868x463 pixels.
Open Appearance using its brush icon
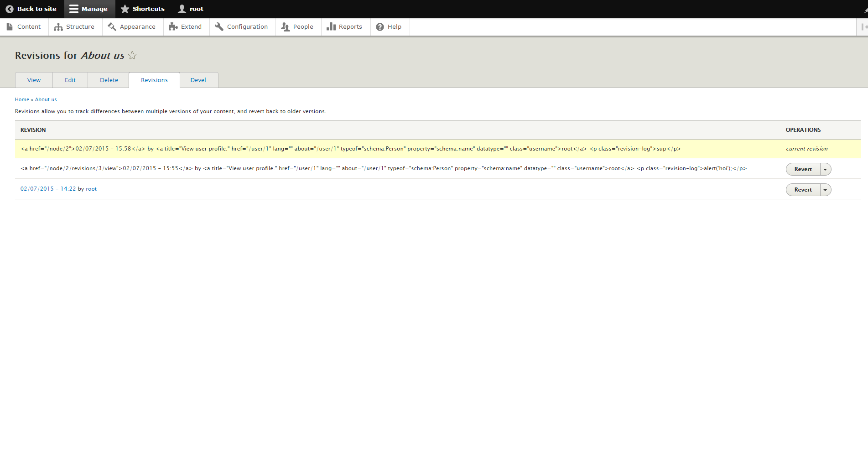click(x=111, y=26)
